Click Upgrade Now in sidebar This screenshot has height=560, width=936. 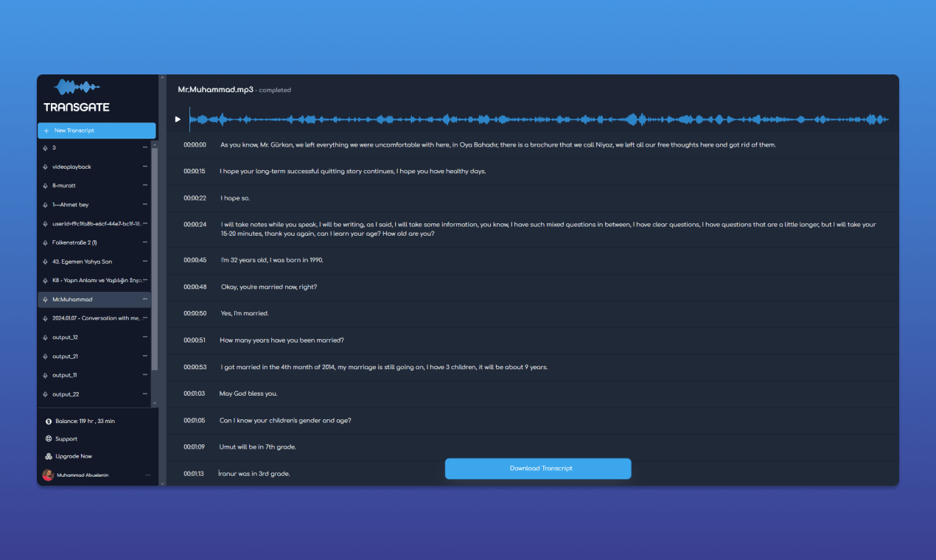coord(74,457)
